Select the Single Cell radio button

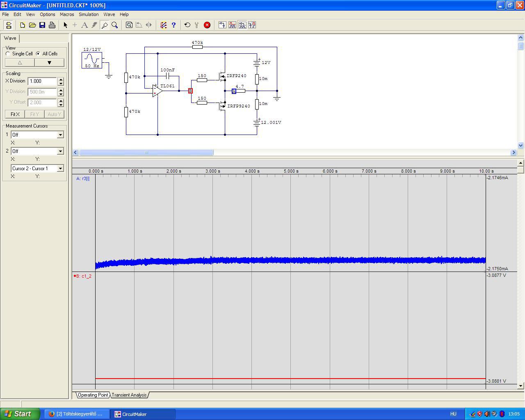click(8, 54)
